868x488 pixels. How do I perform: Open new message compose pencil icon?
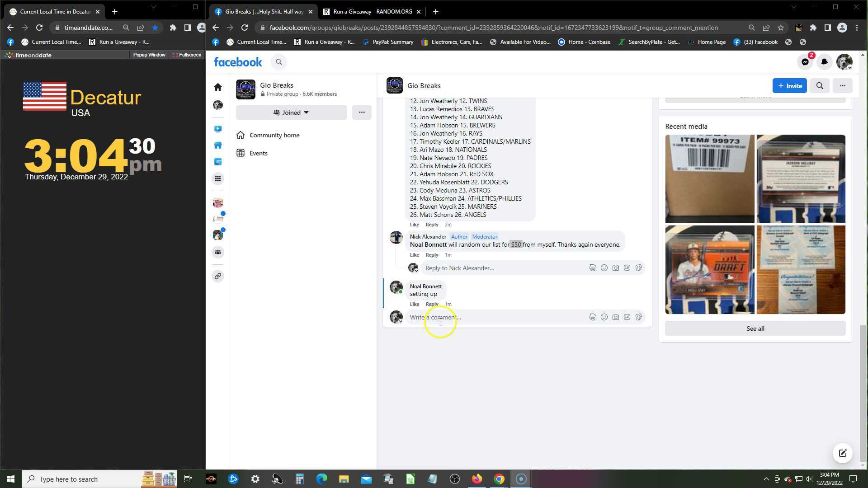pyautogui.click(x=842, y=453)
